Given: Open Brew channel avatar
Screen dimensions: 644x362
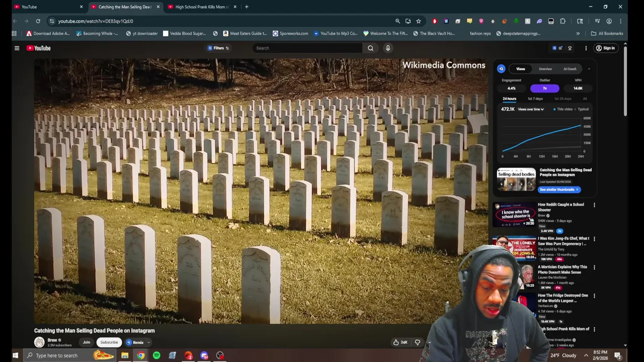Looking at the screenshot, I should 39,342.
